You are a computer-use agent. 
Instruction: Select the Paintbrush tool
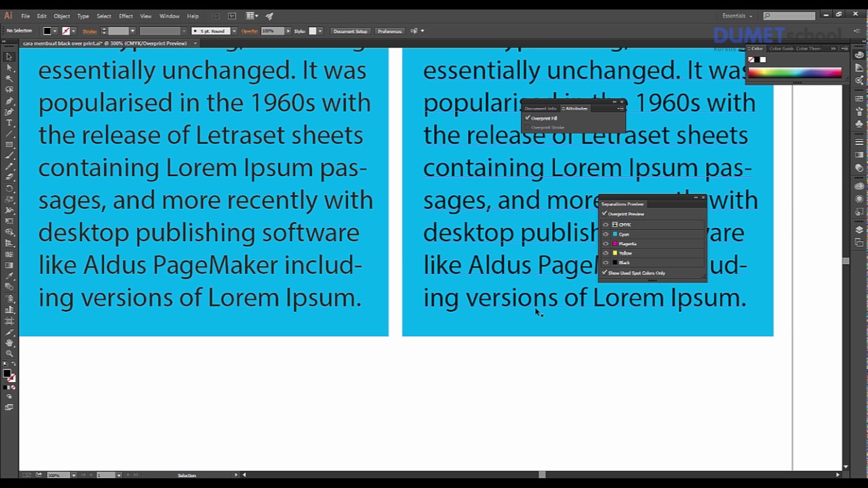tap(9, 155)
